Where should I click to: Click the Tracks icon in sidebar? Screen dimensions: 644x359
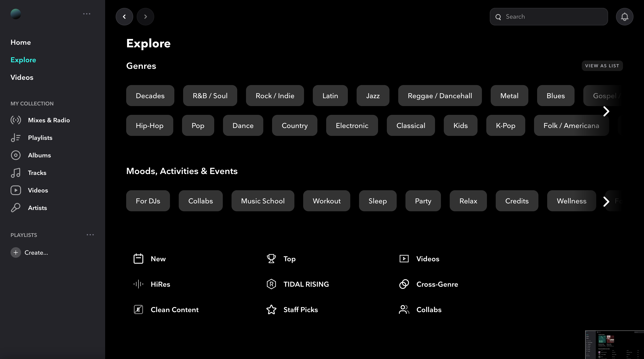16,172
